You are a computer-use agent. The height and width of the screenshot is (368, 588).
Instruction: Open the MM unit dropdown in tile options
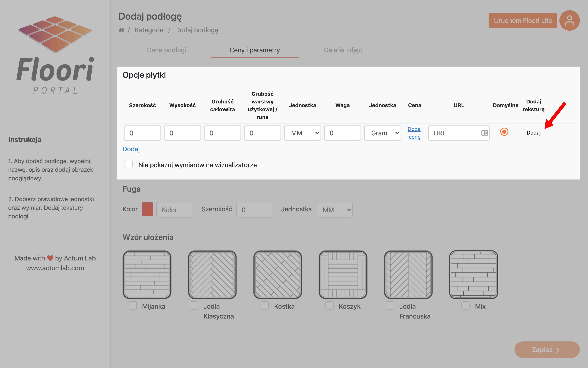point(302,133)
